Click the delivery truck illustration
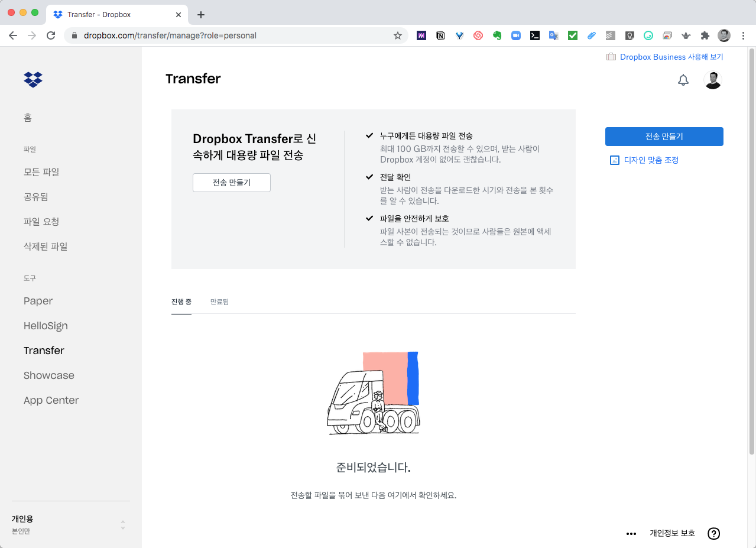The height and width of the screenshot is (548, 756). [374, 393]
